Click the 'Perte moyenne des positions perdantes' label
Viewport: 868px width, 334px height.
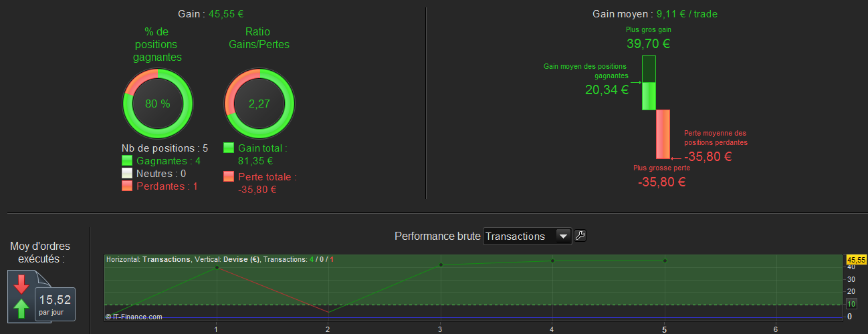(x=716, y=138)
